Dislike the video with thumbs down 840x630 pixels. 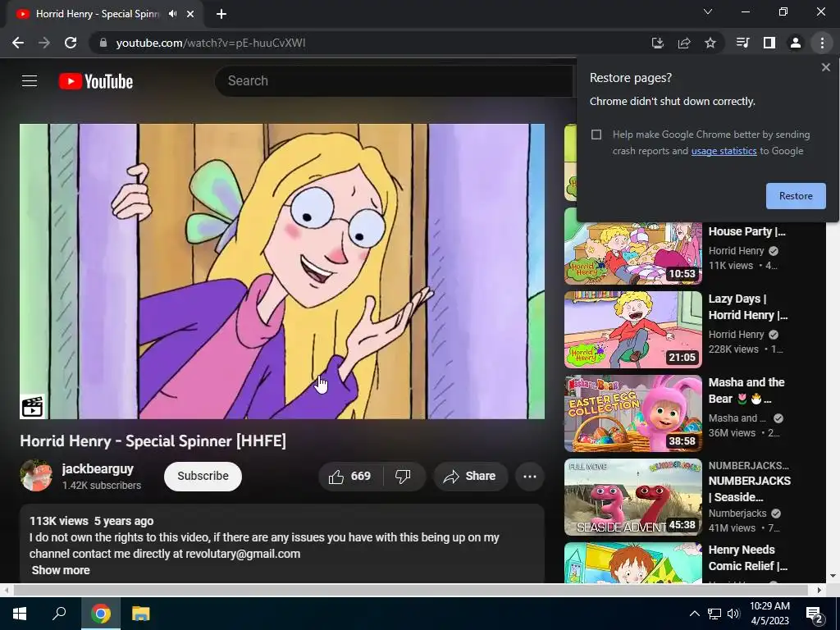click(403, 477)
